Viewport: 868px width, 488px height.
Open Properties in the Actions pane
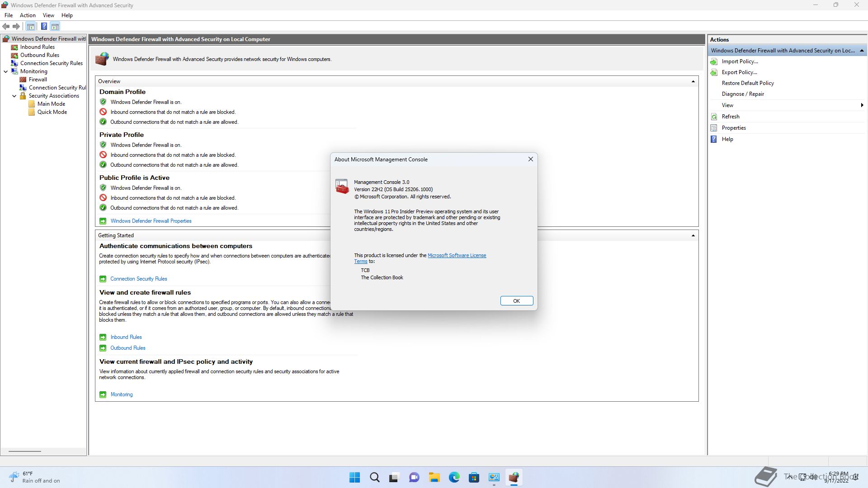point(734,128)
